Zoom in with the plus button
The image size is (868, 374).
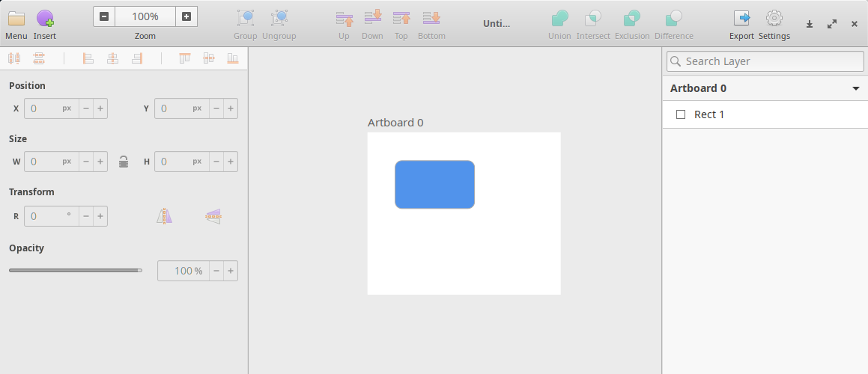coord(186,16)
